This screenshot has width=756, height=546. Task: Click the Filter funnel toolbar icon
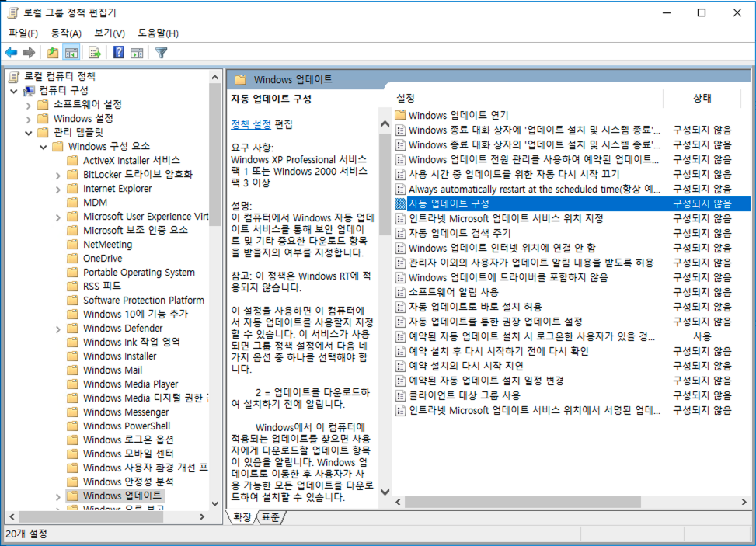pyautogui.click(x=161, y=53)
